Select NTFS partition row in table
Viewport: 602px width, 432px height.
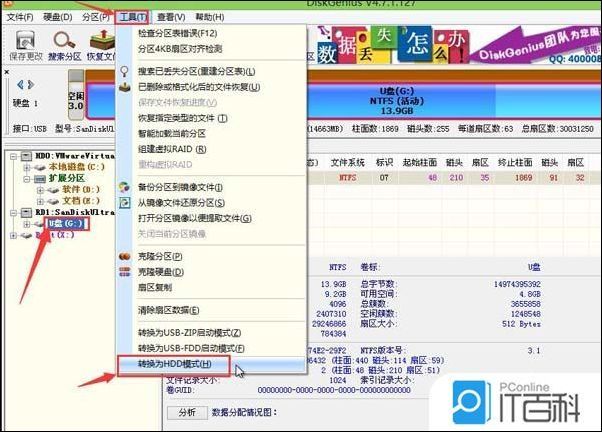pyautogui.click(x=453, y=178)
